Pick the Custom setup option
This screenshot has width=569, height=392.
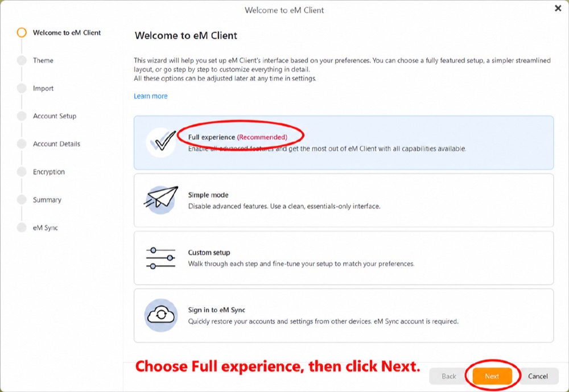click(344, 258)
